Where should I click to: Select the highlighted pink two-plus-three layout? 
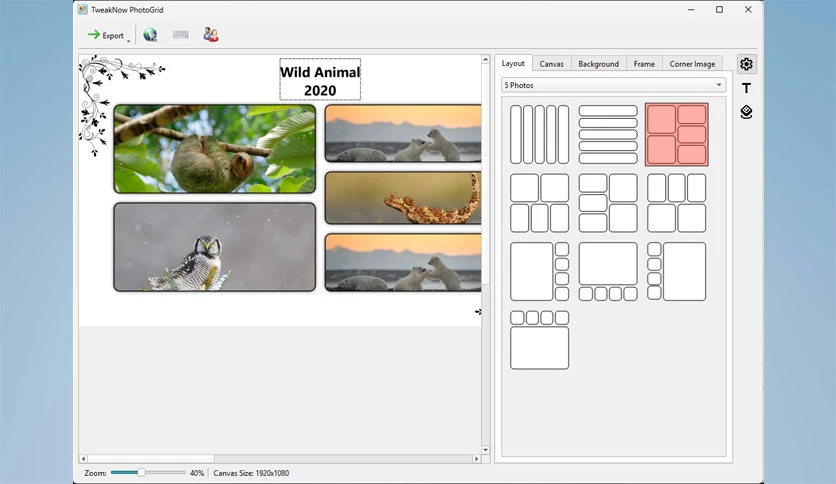click(677, 134)
